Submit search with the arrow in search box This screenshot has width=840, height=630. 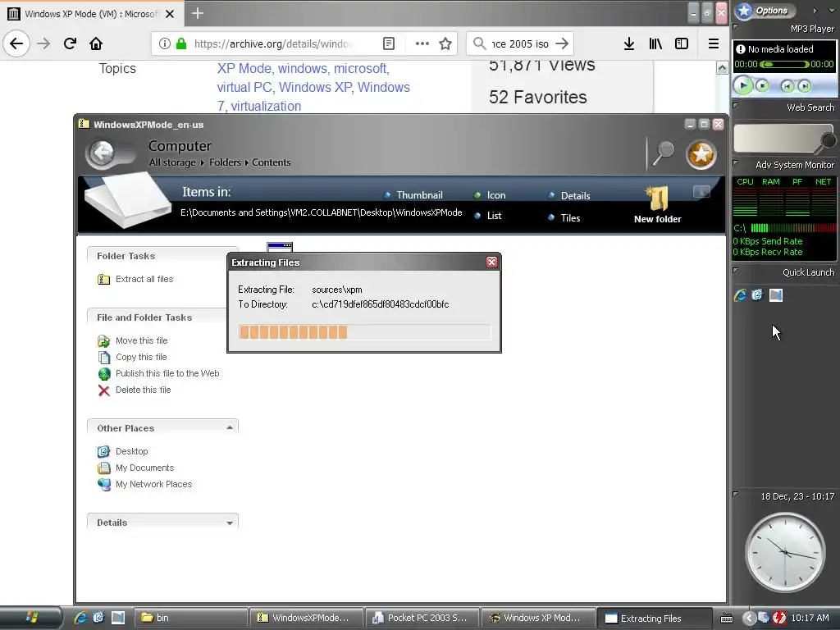[x=561, y=43]
